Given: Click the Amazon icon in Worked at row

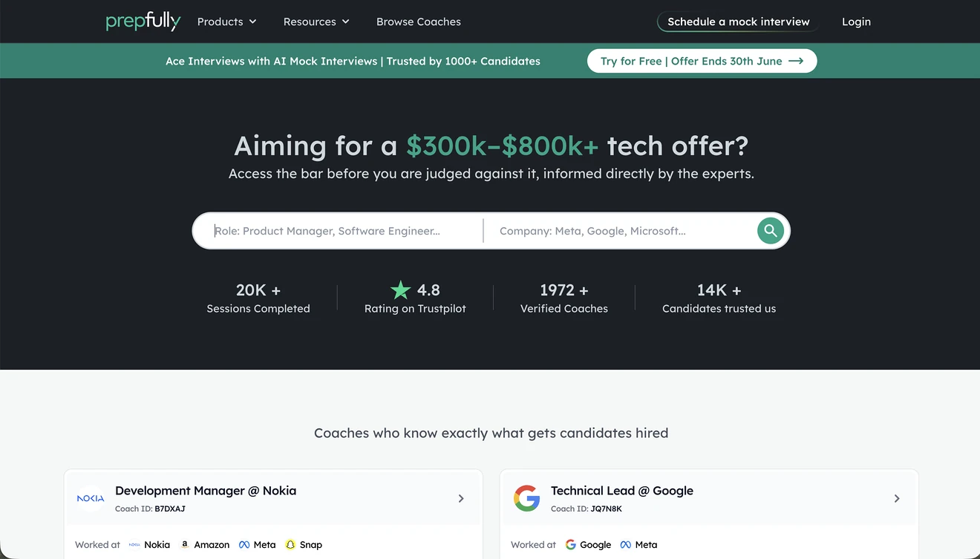Looking at the screenshot, I should (185, 545).
